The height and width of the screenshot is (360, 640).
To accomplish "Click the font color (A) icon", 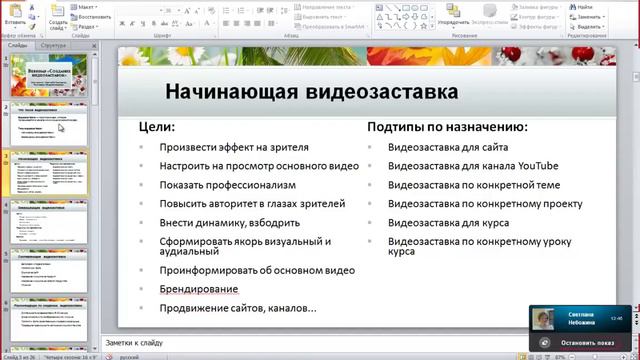I will click(x=207, y=24).
